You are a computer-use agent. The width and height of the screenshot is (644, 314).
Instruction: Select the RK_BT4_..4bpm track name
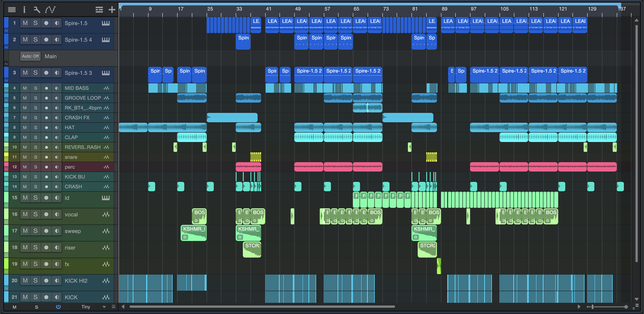tap(83, 108)
